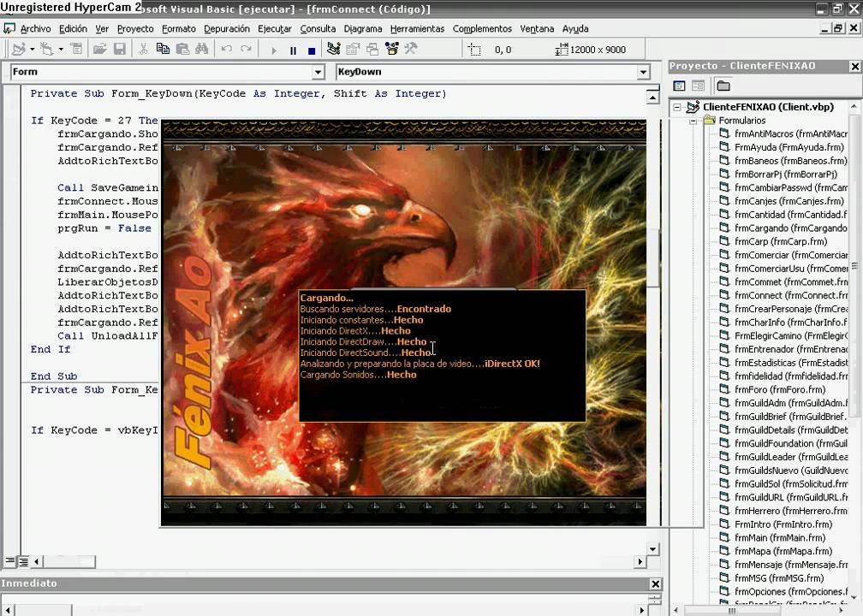Open the Complementos menu
This screenshot has width=863, height=616.
(482, 28)
